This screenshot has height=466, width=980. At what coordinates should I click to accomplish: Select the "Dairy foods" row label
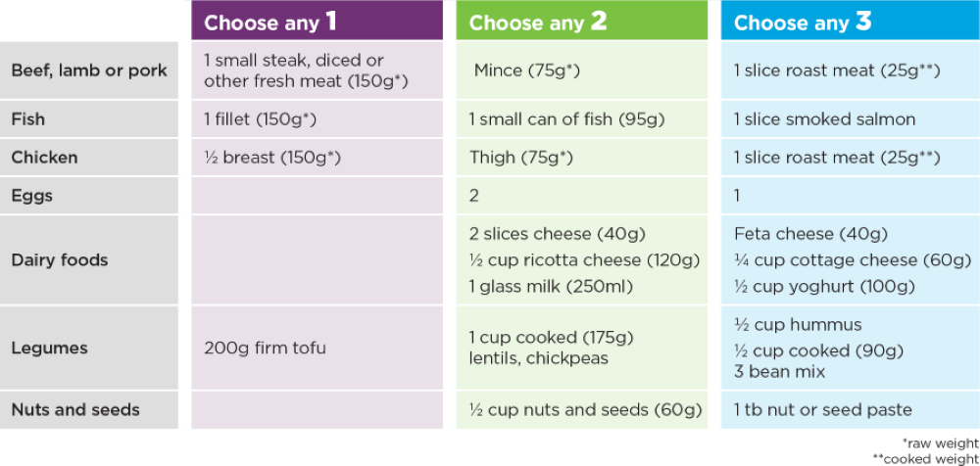60,260
